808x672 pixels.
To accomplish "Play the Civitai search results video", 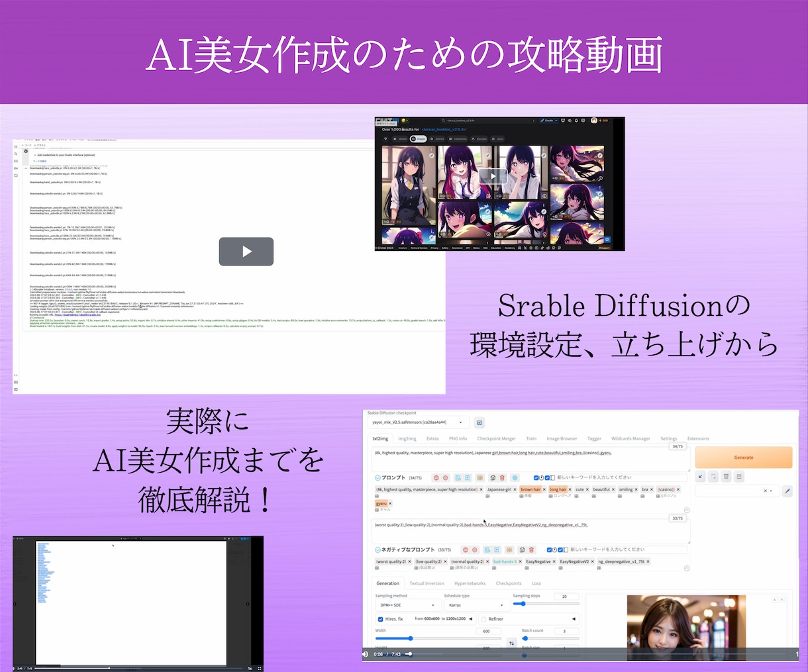I will pos(493,176).
